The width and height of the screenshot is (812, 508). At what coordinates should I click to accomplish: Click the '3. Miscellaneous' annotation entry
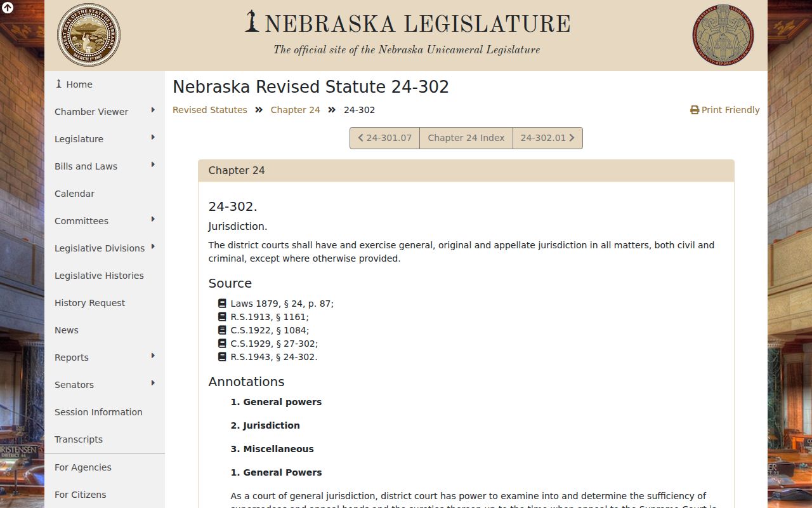tap(272, 449)
